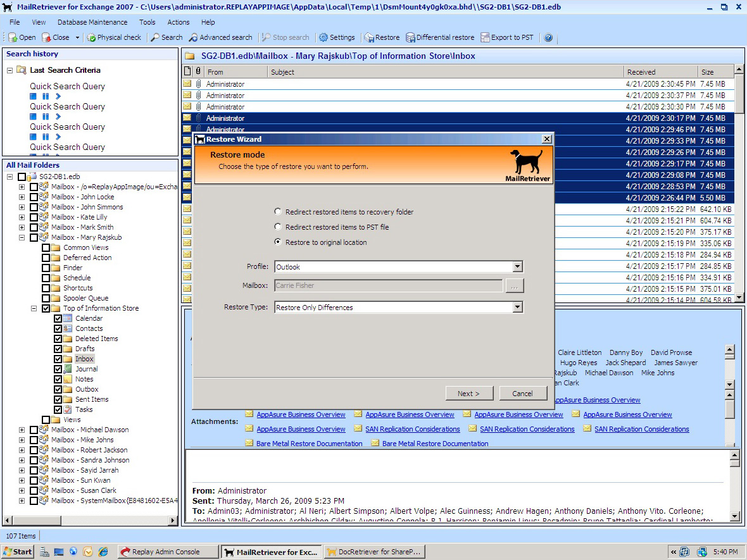Click Last Search Criteria folder icon
This screenshot has width=747, height=560.
tap(21, 70)
